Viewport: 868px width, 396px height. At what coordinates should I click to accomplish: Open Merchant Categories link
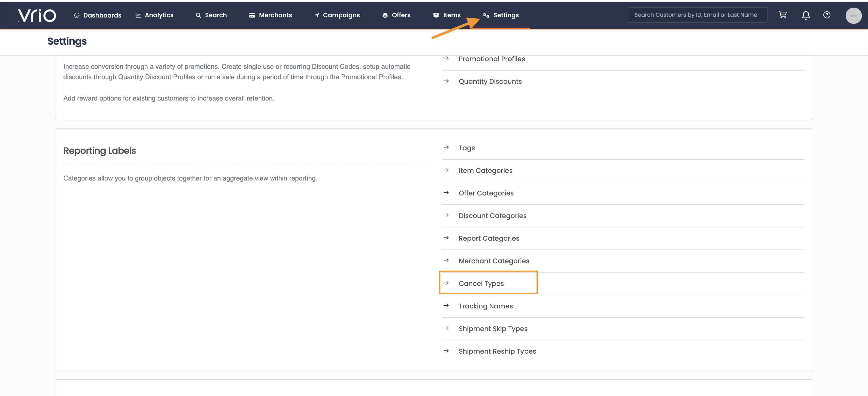pyautogui.click(x=494, y=261)
